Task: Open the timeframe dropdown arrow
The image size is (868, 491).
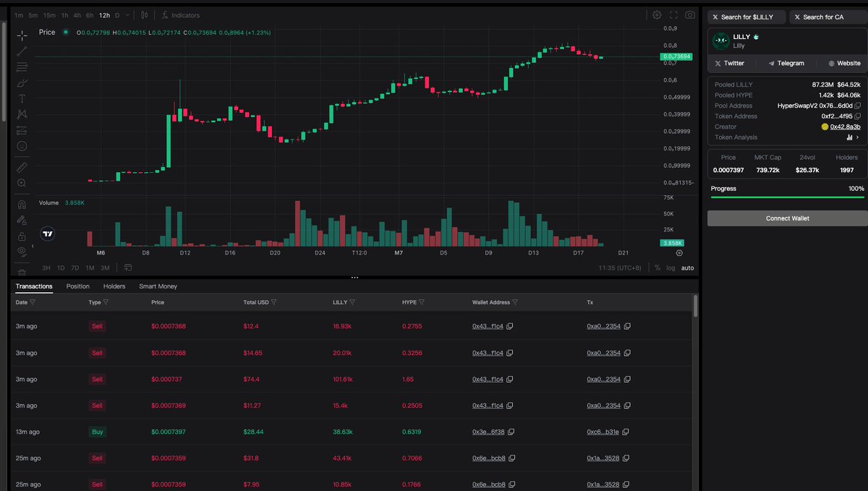Action: click(x=128, y=15)
